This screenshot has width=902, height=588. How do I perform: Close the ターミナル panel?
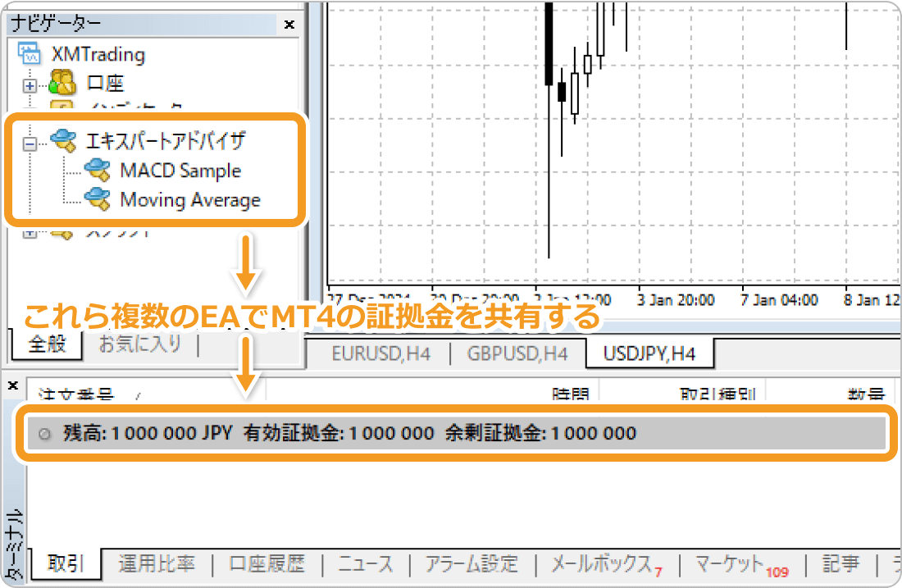pyautogui.click(x=13, y=385)
